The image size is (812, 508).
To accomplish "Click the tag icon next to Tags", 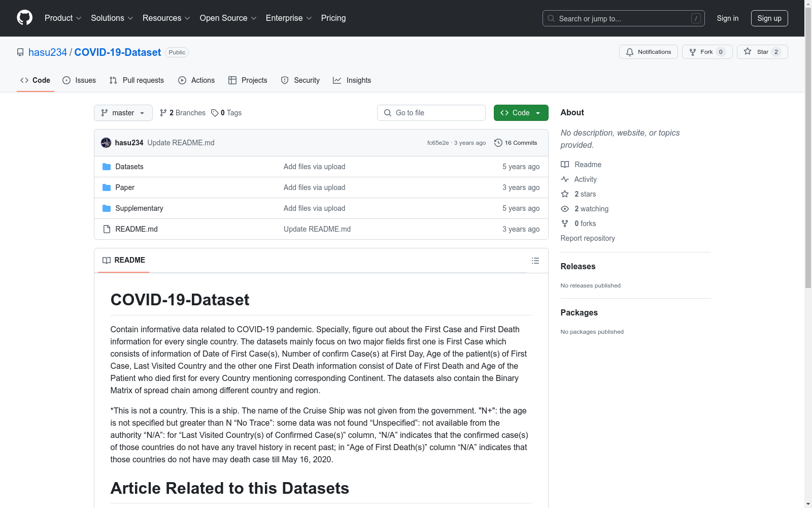I will (215, 113).
